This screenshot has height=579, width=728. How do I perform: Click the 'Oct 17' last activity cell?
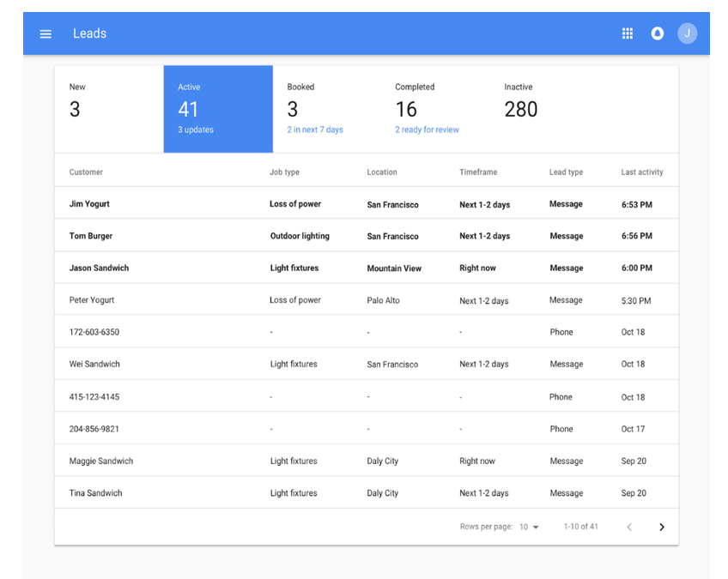(633, 429)
